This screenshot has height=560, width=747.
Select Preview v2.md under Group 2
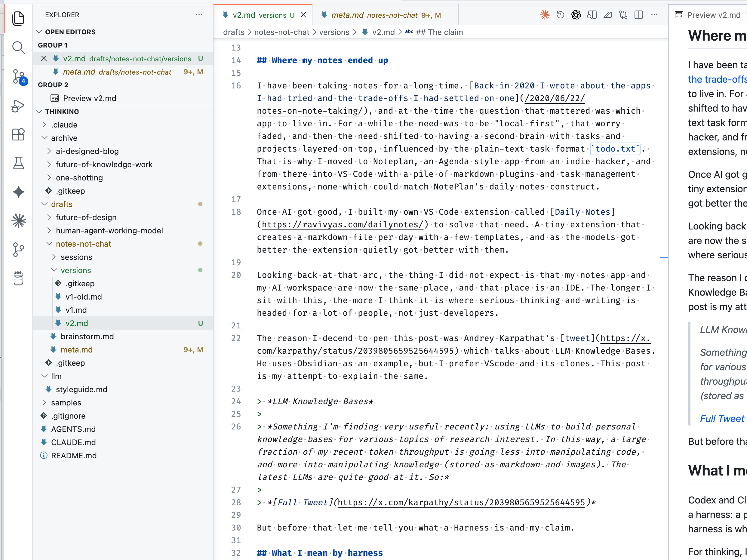(x=123, y=98)
